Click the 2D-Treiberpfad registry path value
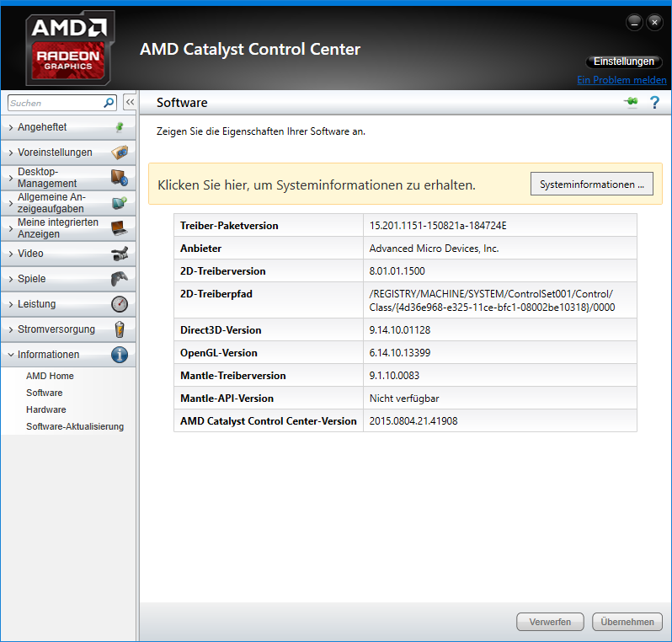The height and width of the screenshot is (642, 672). point(492,301)
